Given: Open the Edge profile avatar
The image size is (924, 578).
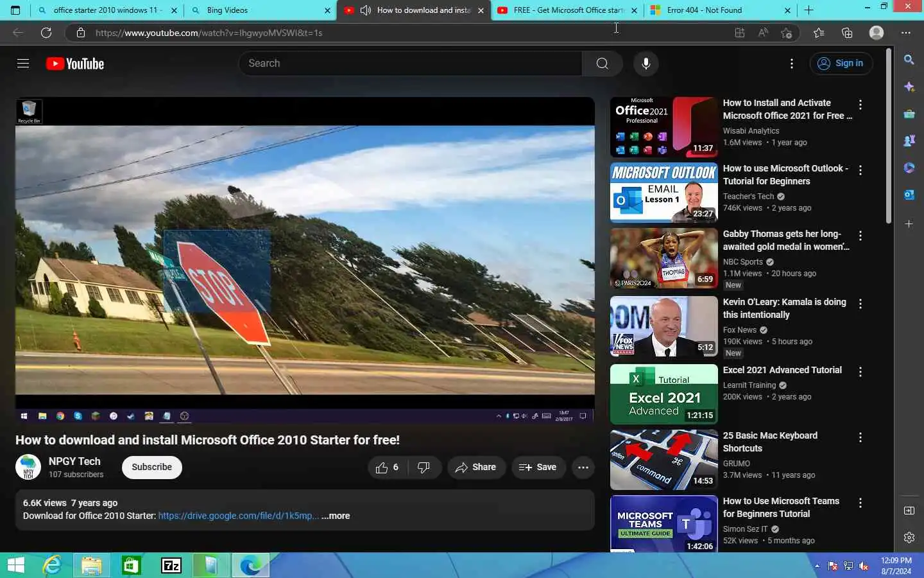Looking at the screenshot, I should (877, 33).
